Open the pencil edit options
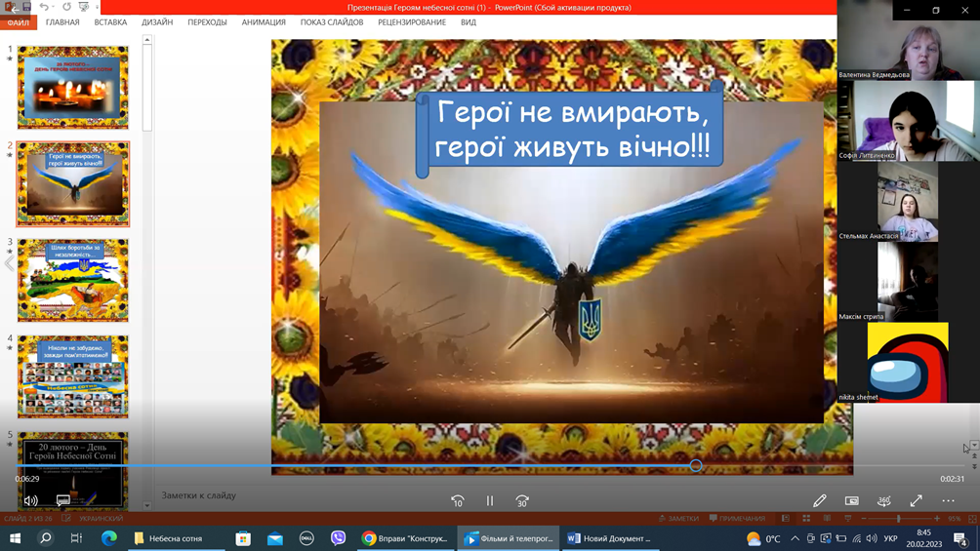 [819, 500]
